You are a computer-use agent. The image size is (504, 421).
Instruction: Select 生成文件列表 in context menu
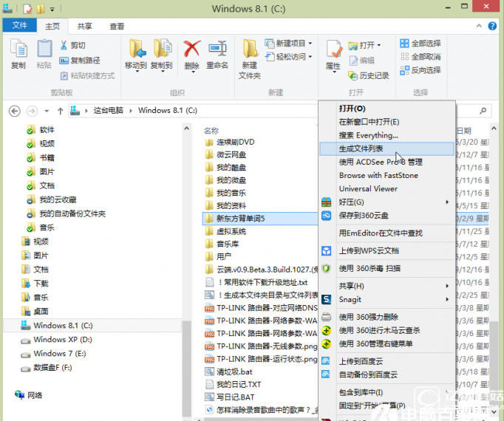click(361, 148)
